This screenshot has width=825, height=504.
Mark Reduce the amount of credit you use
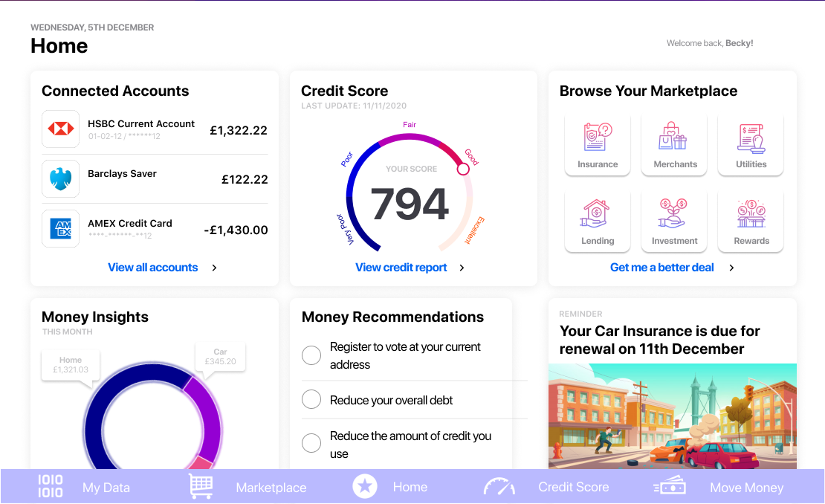tap(311, 444)
